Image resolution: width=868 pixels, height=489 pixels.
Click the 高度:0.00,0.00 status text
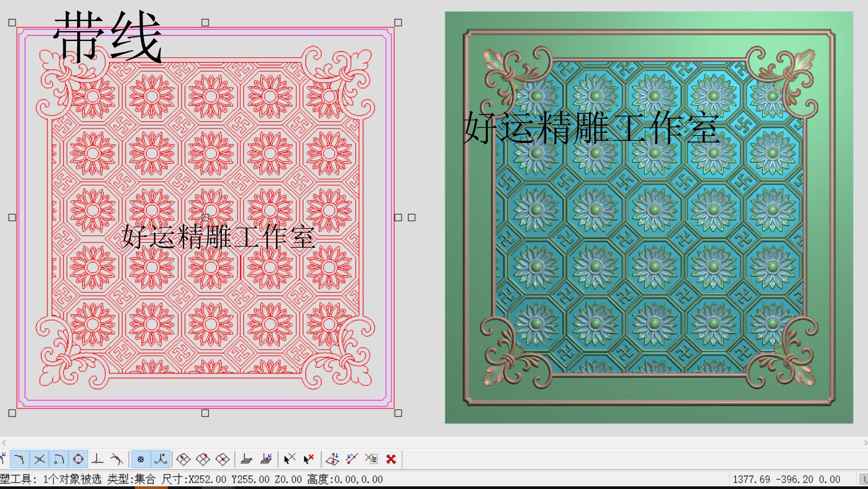coord(345,479)
